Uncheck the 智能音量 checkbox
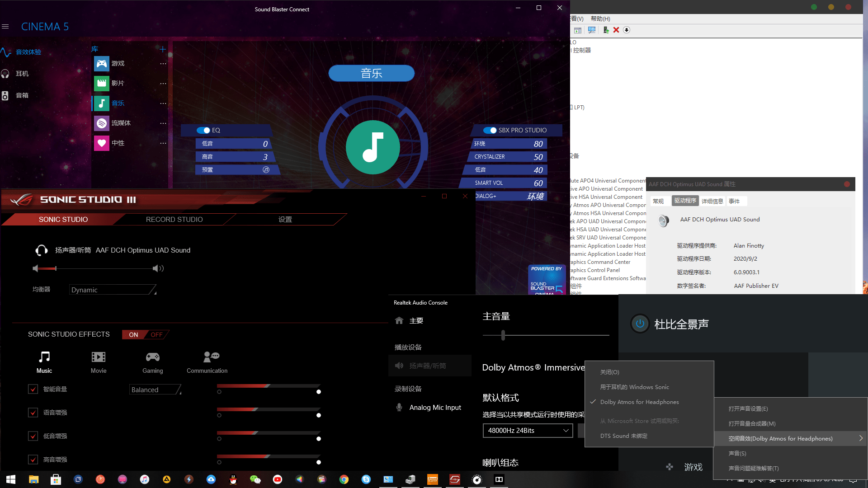This screenshot has width=868, height=488. [33, 389]
